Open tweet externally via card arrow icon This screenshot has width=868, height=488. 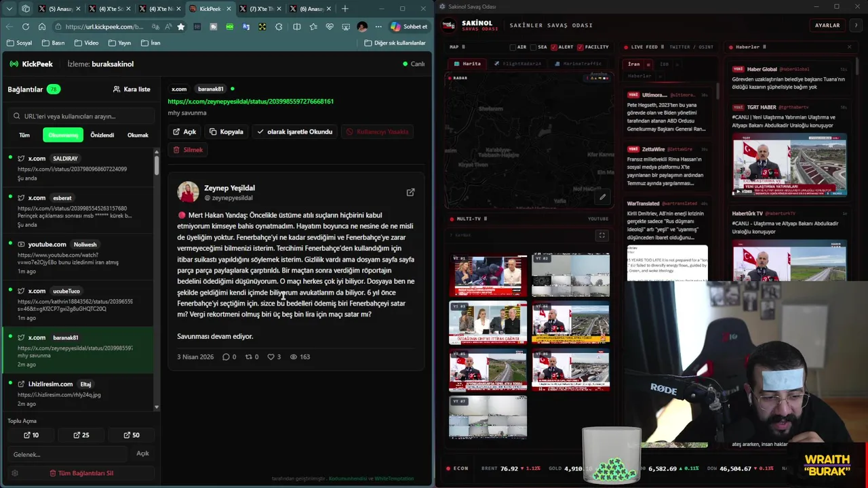(410, 192)
